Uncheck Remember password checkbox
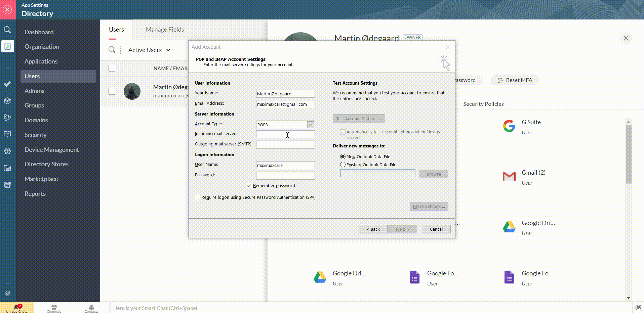The image size is (644, 313). [x=249, y=185]
